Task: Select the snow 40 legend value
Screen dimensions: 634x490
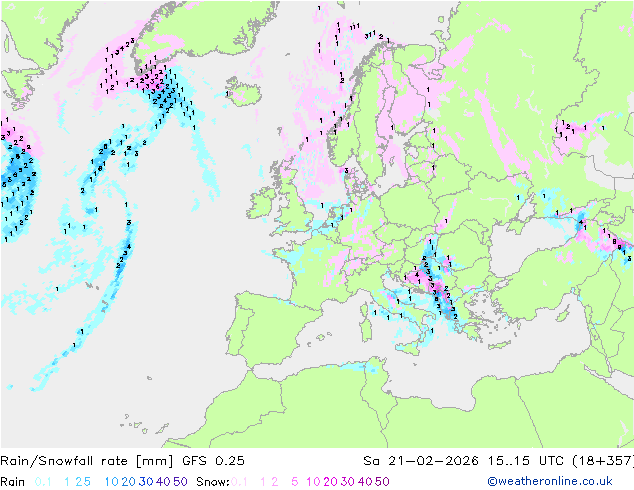Action: click(x=365, y=482)
